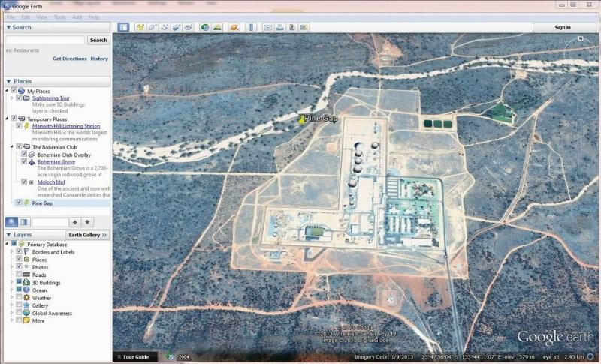Click the Add Polygon toolbar icon
601x364 pixels.
point(152,27)
